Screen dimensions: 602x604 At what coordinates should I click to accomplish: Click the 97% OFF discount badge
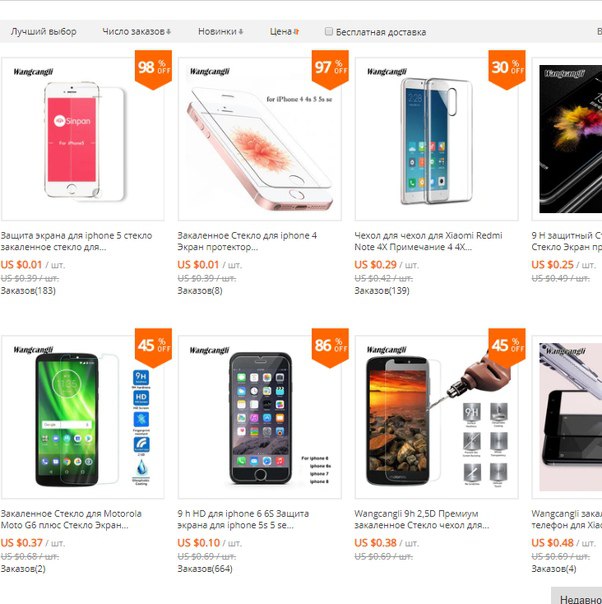click(330, 69)
